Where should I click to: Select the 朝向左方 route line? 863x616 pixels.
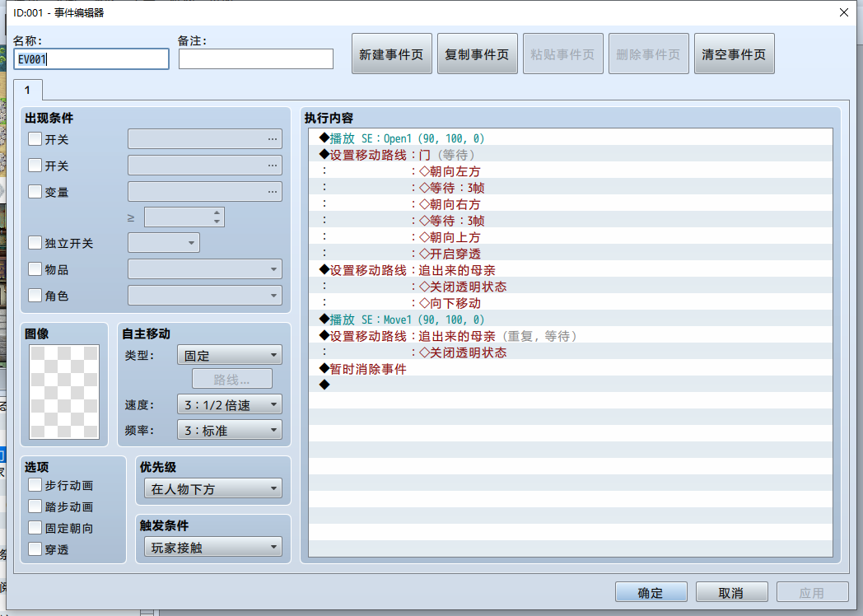(571, 170)
